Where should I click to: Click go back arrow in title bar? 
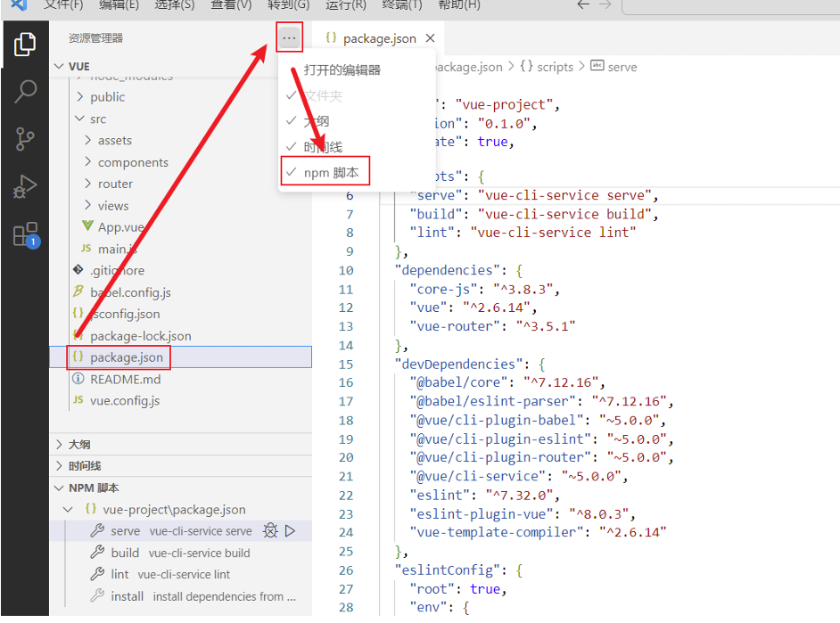pos(583,4)
